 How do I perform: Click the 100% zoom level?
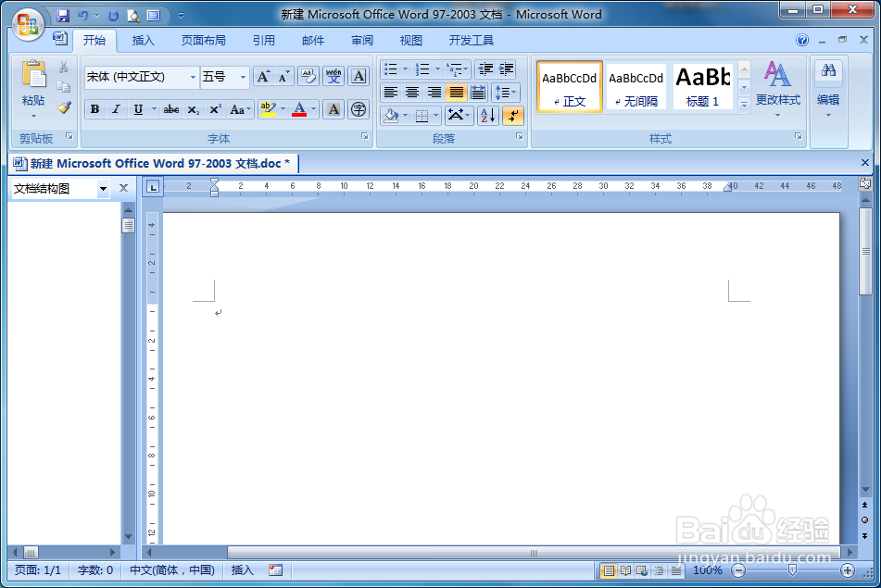click(708, 570)
